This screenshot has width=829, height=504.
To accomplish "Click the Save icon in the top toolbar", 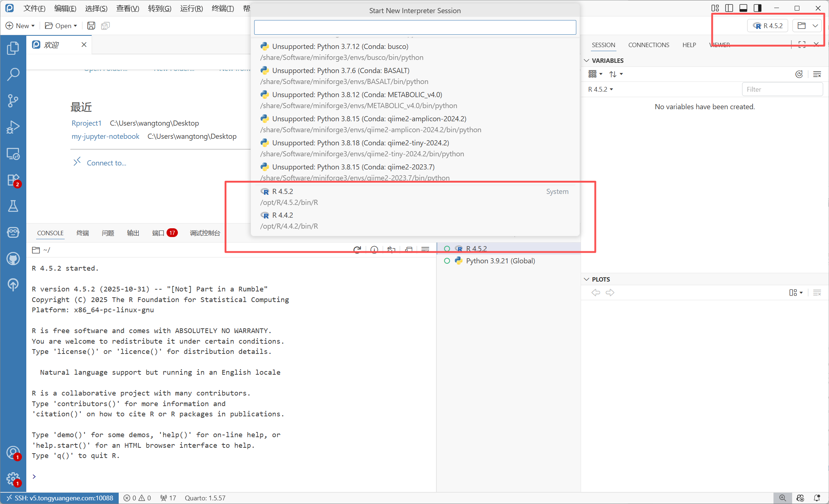I will click(x=91, y=26).
